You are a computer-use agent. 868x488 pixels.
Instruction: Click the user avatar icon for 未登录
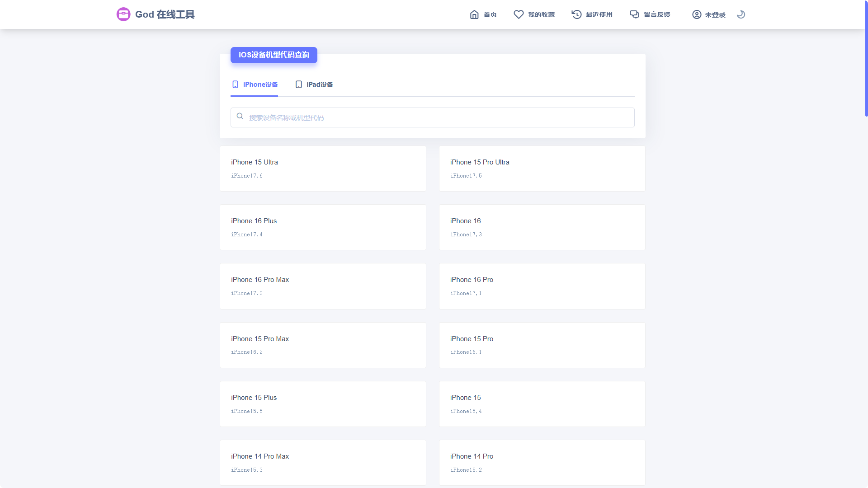coord(697,14)
